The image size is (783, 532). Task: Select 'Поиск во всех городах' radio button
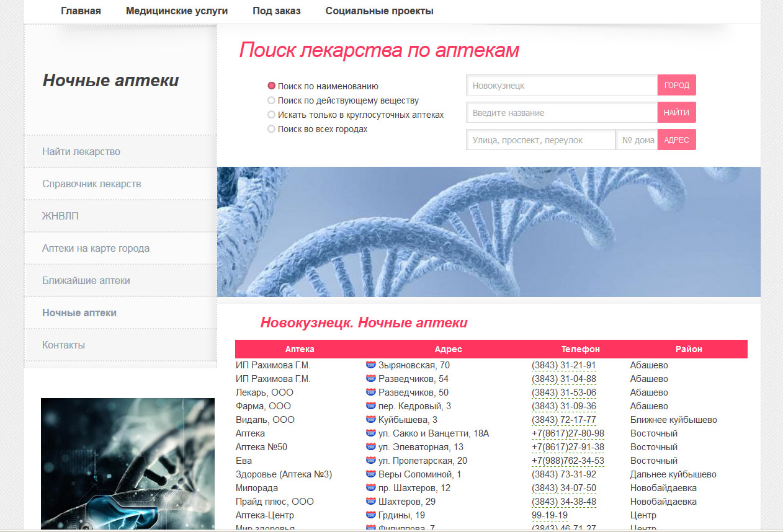click(x=271, y=129)
